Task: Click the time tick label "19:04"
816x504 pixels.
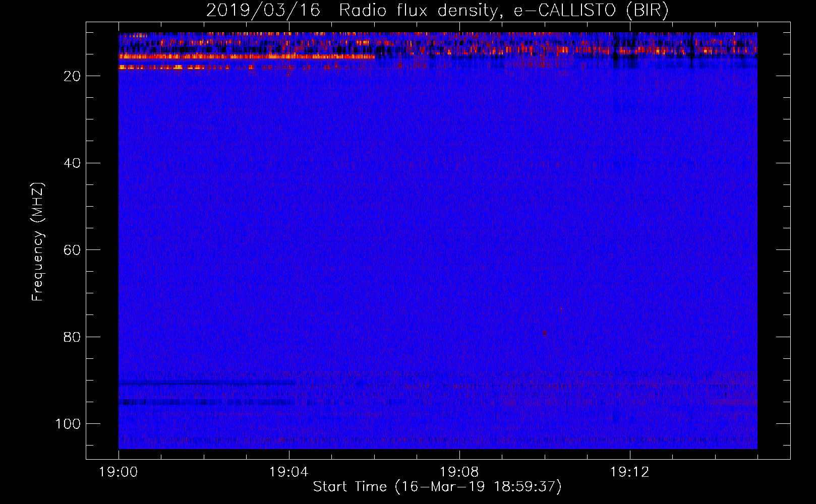Action: coord(288,472)
